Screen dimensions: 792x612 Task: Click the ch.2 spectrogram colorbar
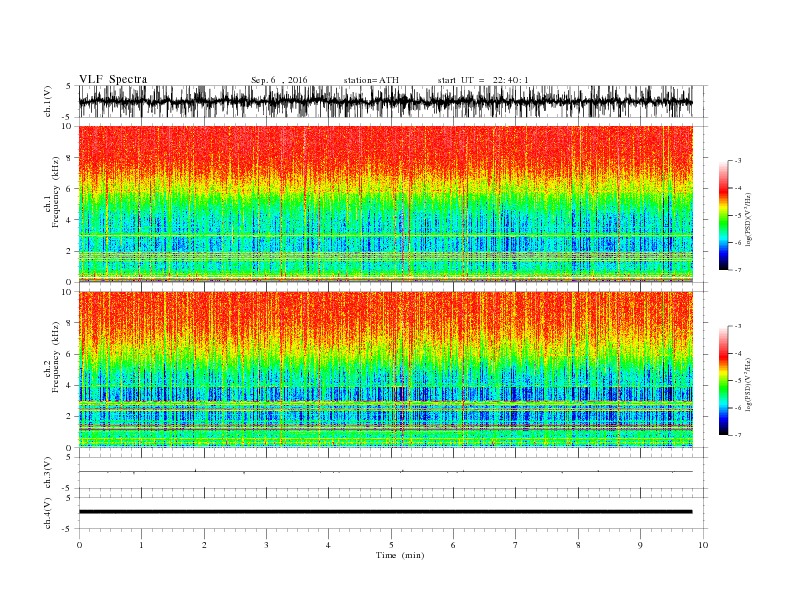[724, 380]
